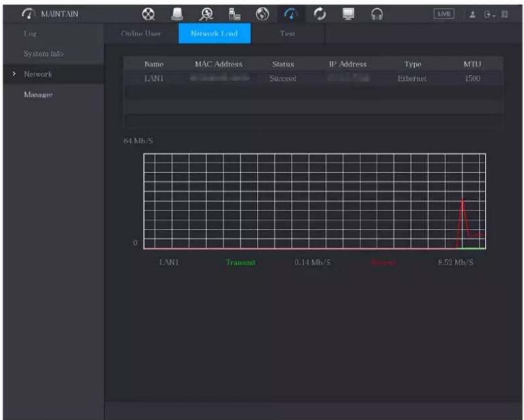Click the blurred IP address cell

point(348,78)
